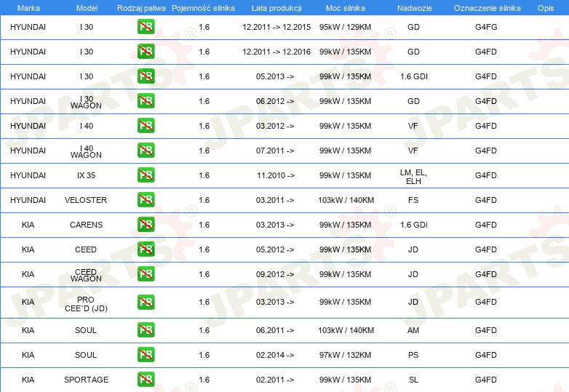
Task: Select the 'LM, EL, ELH' body cell
Action: pos(413,177)
